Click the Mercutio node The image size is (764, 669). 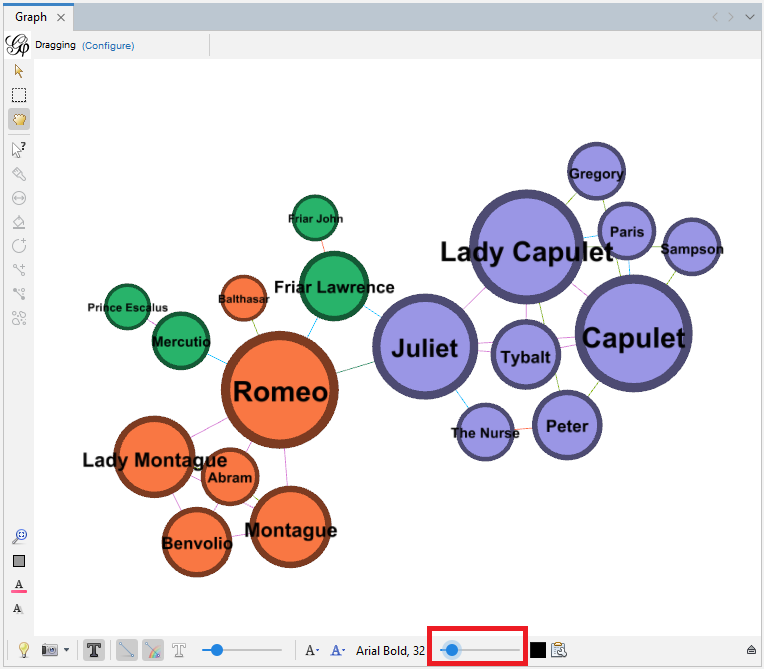181,341
